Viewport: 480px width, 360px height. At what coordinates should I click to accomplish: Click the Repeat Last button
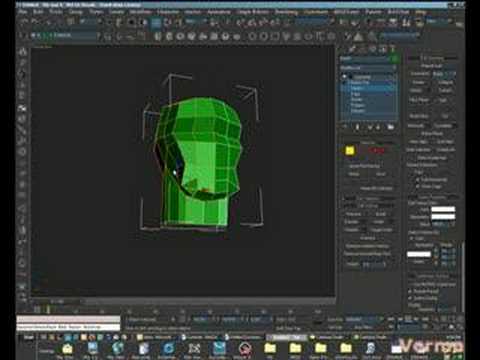point(431,66)
